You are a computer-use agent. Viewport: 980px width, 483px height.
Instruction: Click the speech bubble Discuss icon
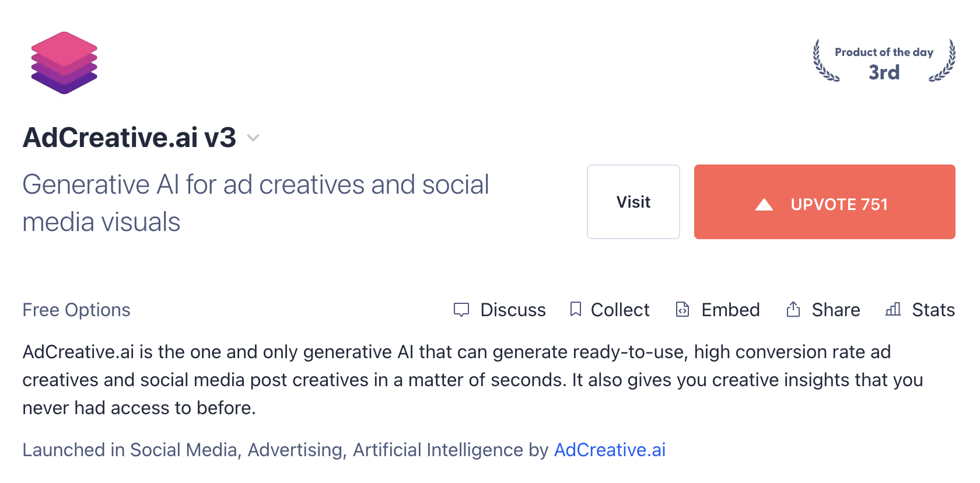coord(461,310)
